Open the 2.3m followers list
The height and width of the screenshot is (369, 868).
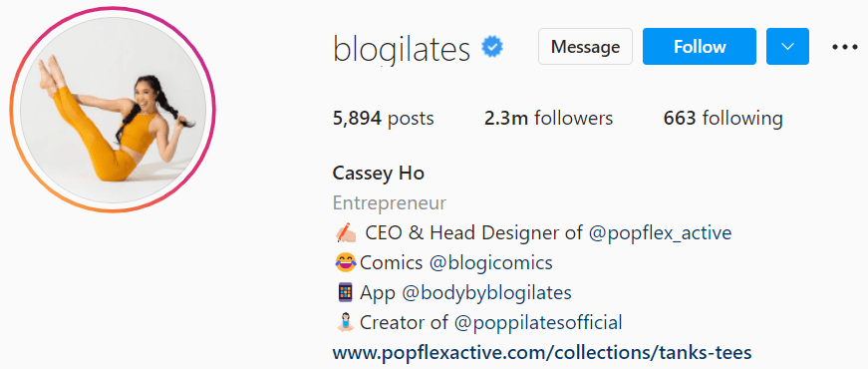pos(548,118)
